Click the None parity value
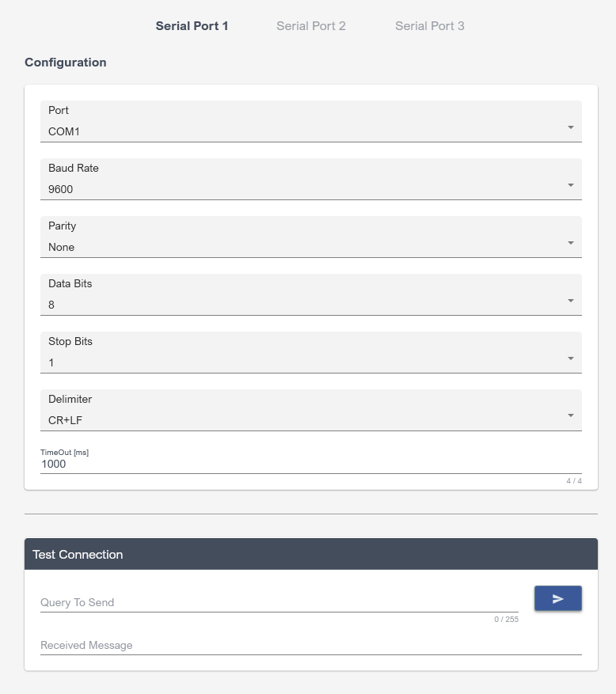Image resolution: width=616 pixels, height=694 pixels. [62, 247]
